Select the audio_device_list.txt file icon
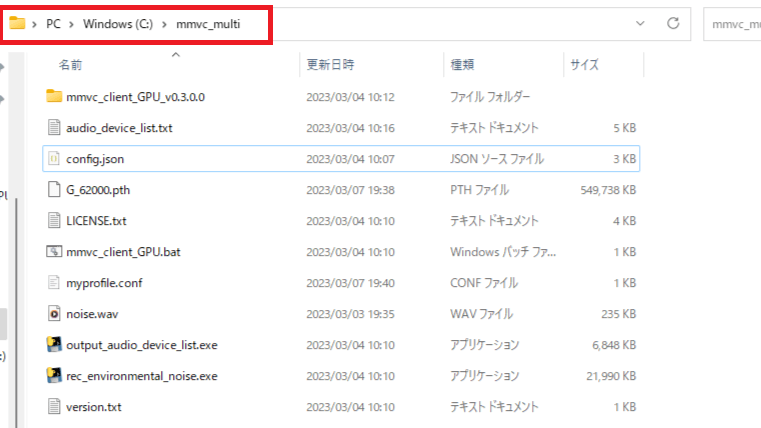The image size is (761, 428). [54, 127]
